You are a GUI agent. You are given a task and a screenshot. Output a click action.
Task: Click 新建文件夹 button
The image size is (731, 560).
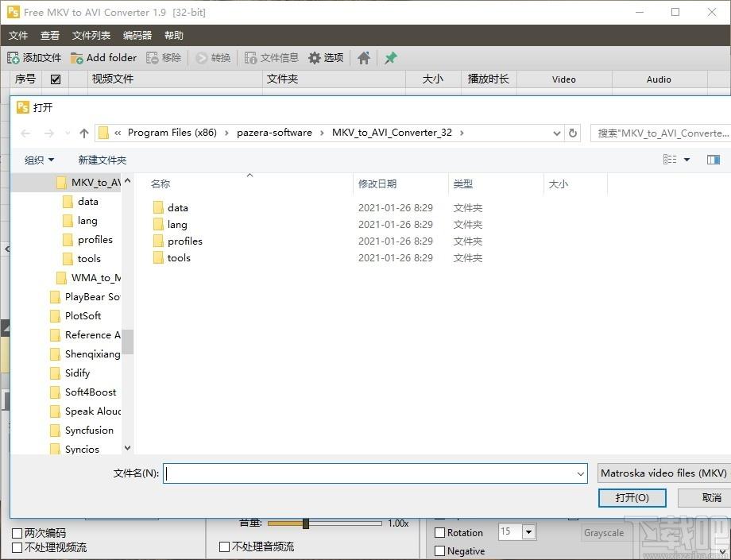(x=102, y=160)
